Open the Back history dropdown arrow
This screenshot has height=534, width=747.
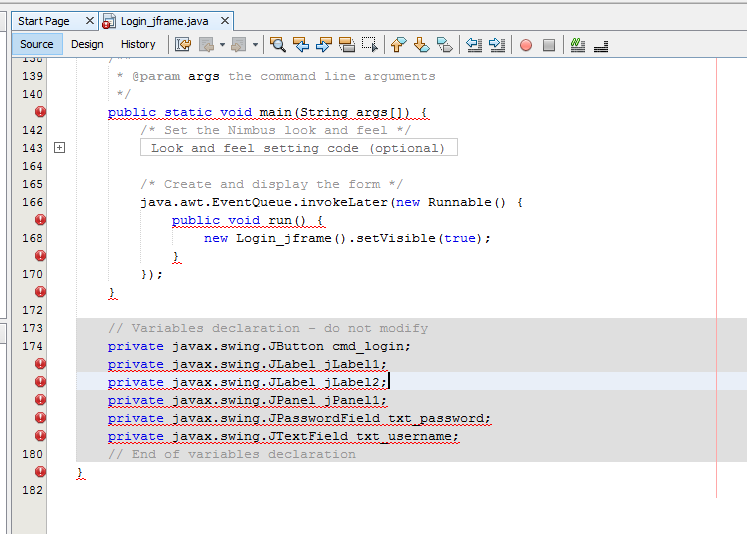point(222,45)
